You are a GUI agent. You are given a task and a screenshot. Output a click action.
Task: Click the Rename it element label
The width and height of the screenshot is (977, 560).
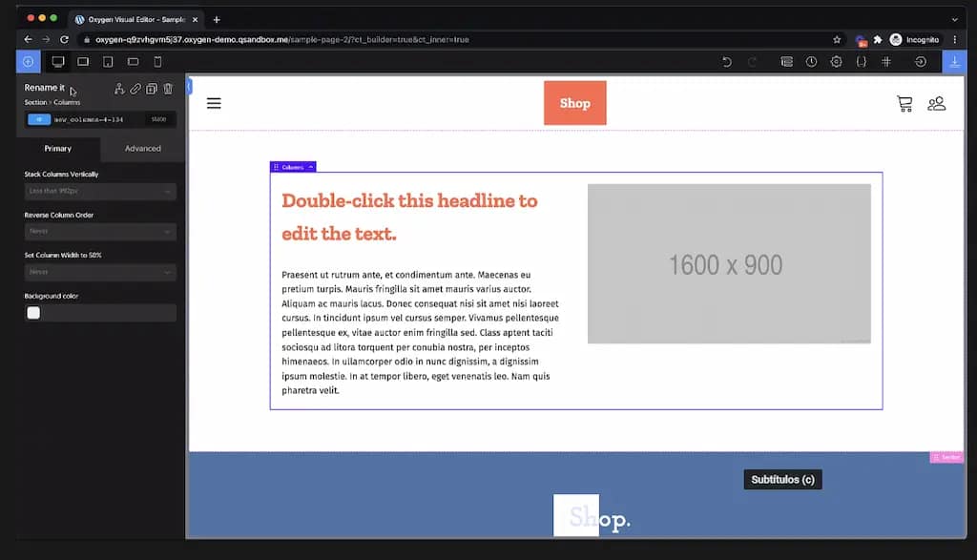(x=44, y=87)
